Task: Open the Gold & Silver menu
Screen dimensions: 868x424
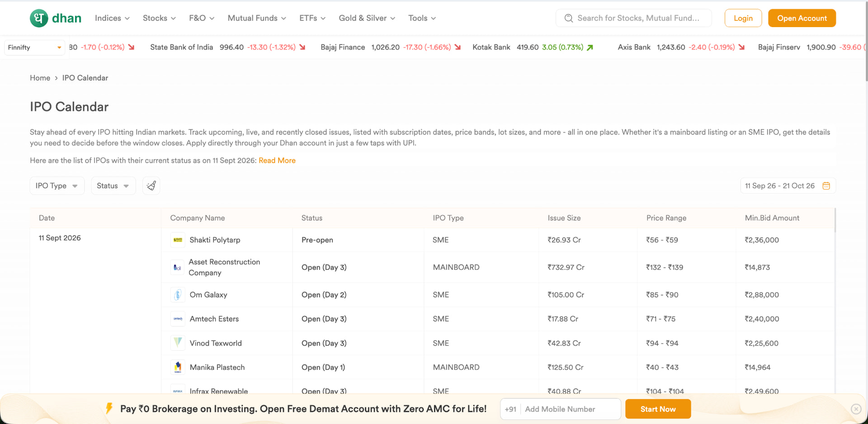Action: pos(367,18)
